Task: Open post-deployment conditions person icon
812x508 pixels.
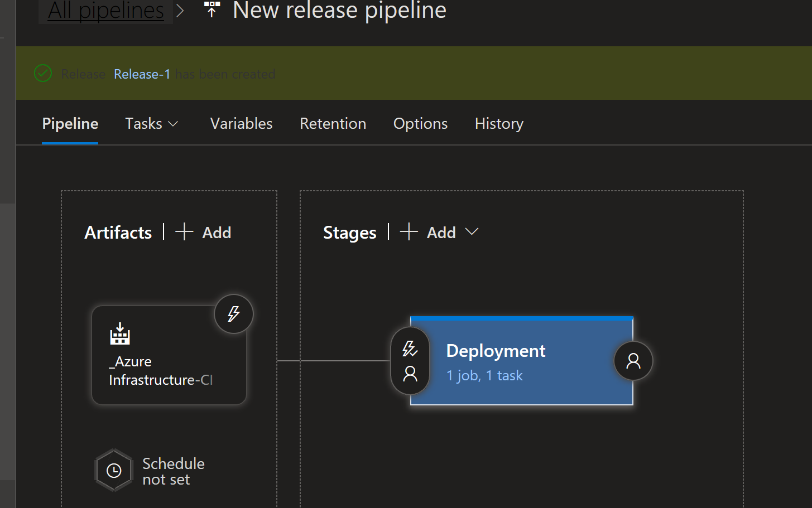Action: tap(633, 361)
